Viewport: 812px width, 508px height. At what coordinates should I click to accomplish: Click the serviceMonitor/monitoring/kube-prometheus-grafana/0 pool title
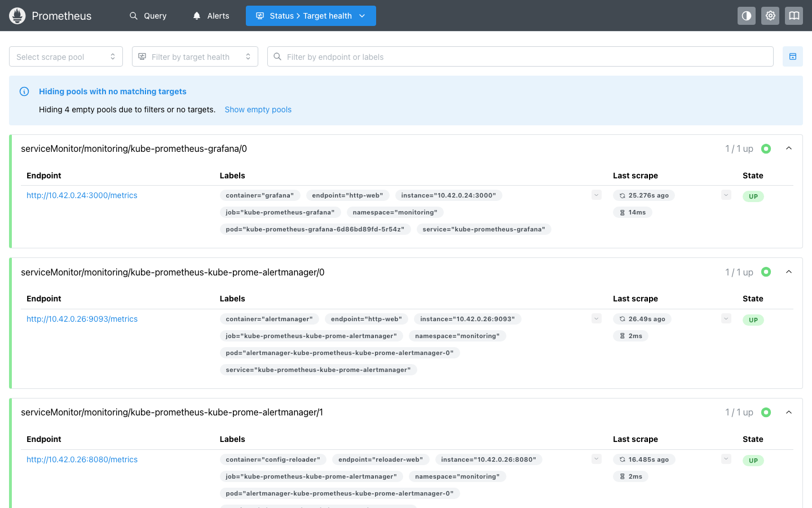click(x=134, y=148)
